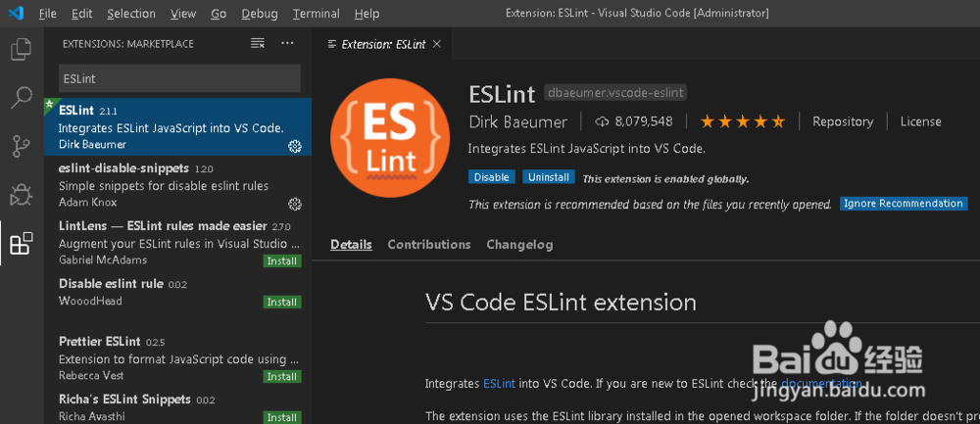
Task: Open the Help menu
Action: (x=367, y=13)
